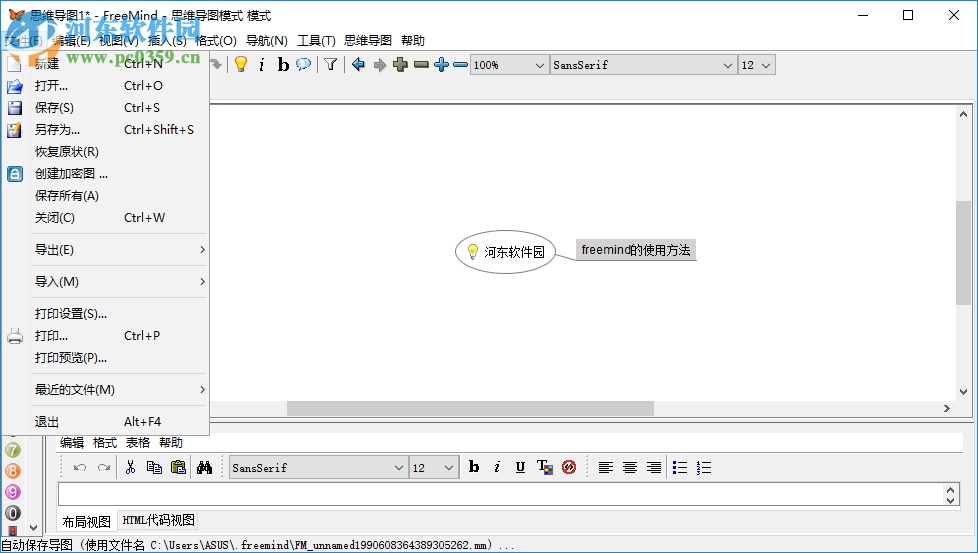The height and width of the screenshot is (553, 978).
Task: Select the freemind的使用方法 child node
Action: click(636, 250)
